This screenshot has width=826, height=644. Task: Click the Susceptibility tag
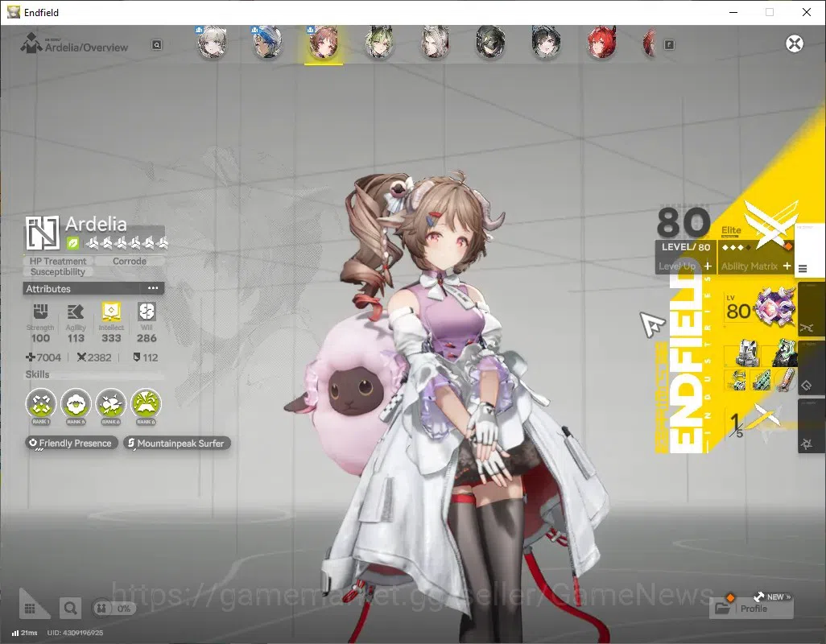[x=58, y=272]
